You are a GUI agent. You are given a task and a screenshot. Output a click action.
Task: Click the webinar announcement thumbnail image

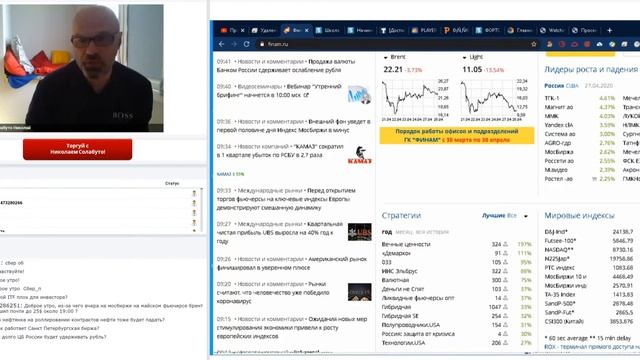(360, 95)
